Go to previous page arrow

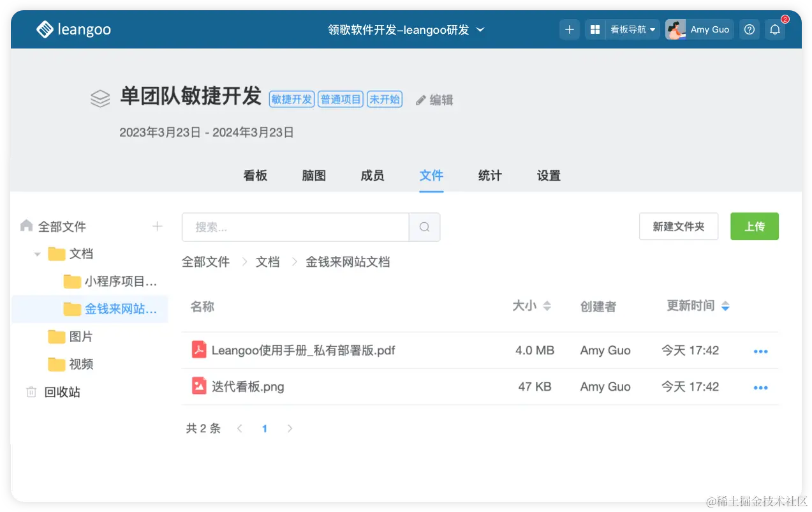coord(240,428)
